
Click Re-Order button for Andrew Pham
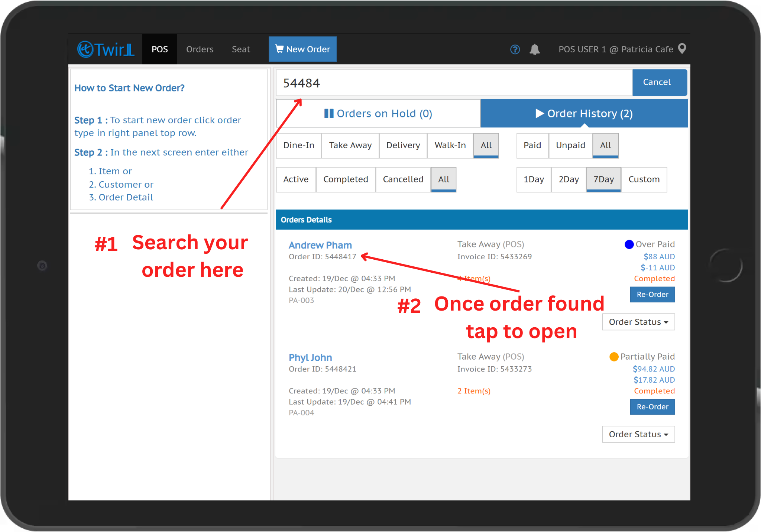[x=652, y=295]
